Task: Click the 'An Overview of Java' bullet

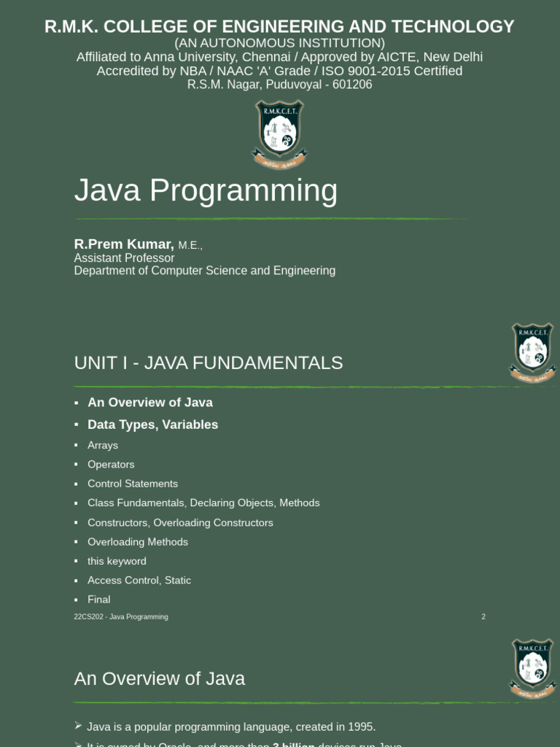Action: point(150,403)
